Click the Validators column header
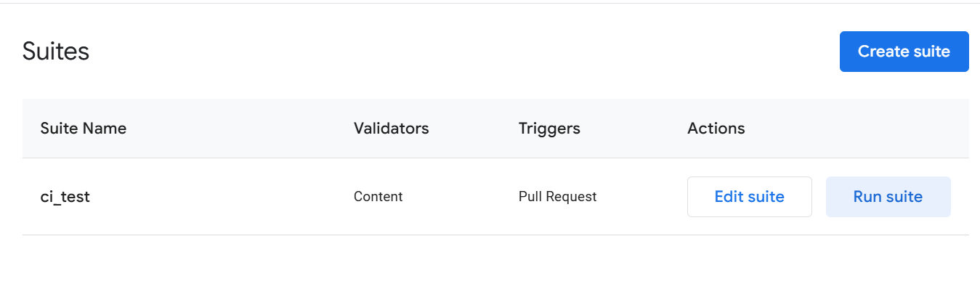980x284 pixels. (392, 129)
